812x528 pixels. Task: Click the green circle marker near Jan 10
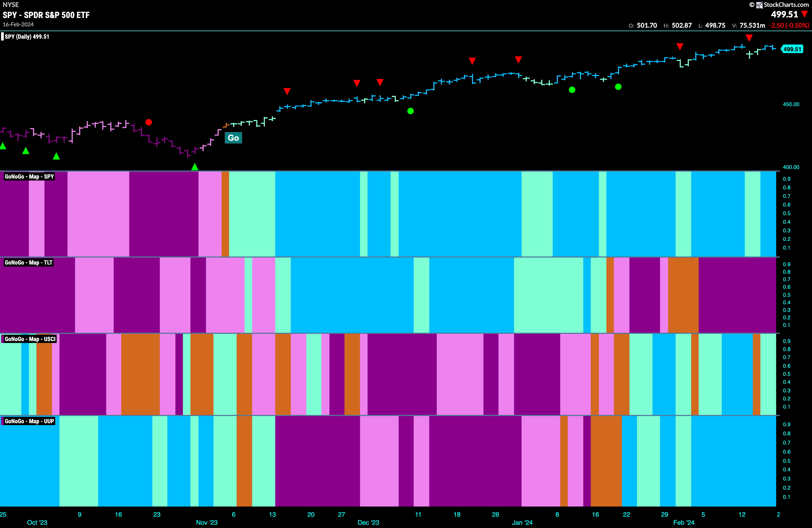tap(572, 90)
